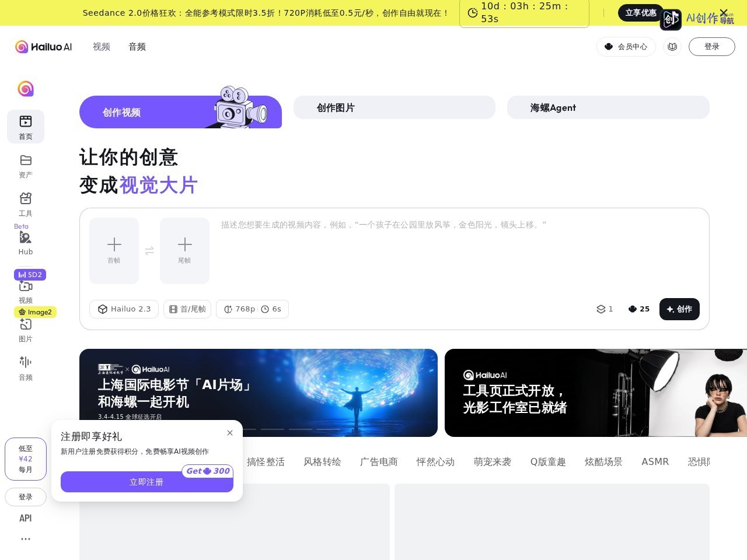Screen dimensions: 747x560
Task: Click the Hailuo AI logo in header
Action: pos(44,47)
